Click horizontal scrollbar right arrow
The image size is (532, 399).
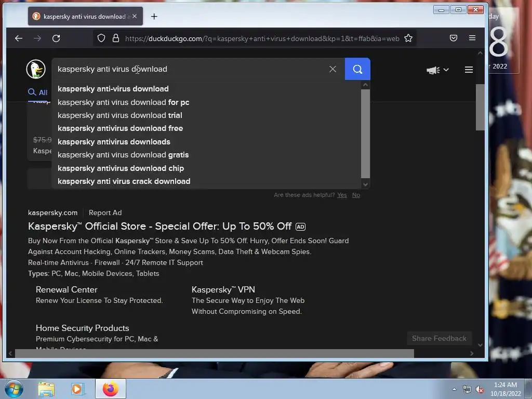point(472,353)
